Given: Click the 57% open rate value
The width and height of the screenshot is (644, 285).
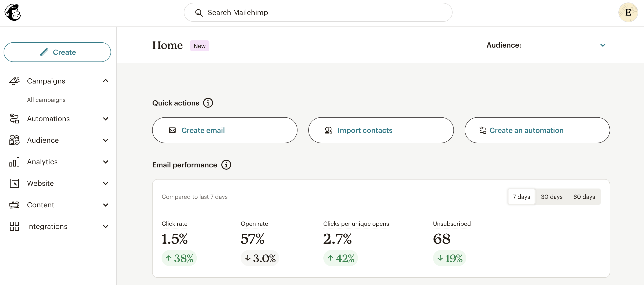Looking at the screenshot, I should click(252, 239).
